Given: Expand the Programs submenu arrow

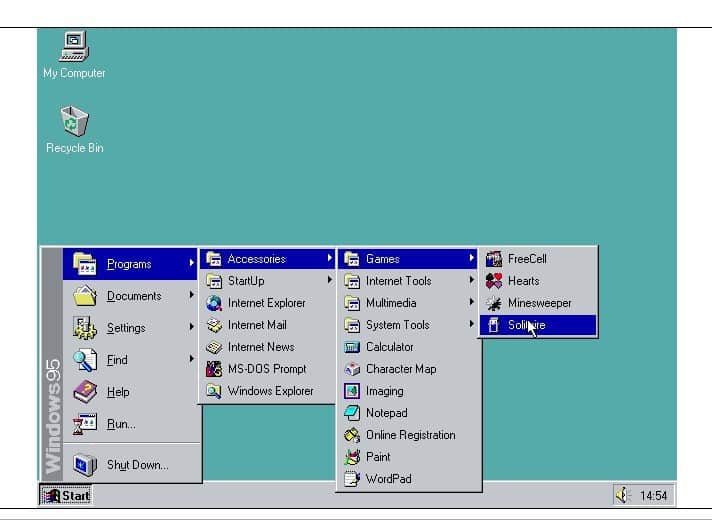Looking at the screenshot, I should point(192,262).
